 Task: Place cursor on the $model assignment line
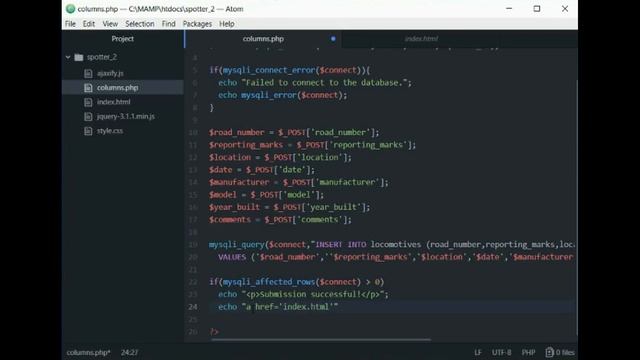266,195
